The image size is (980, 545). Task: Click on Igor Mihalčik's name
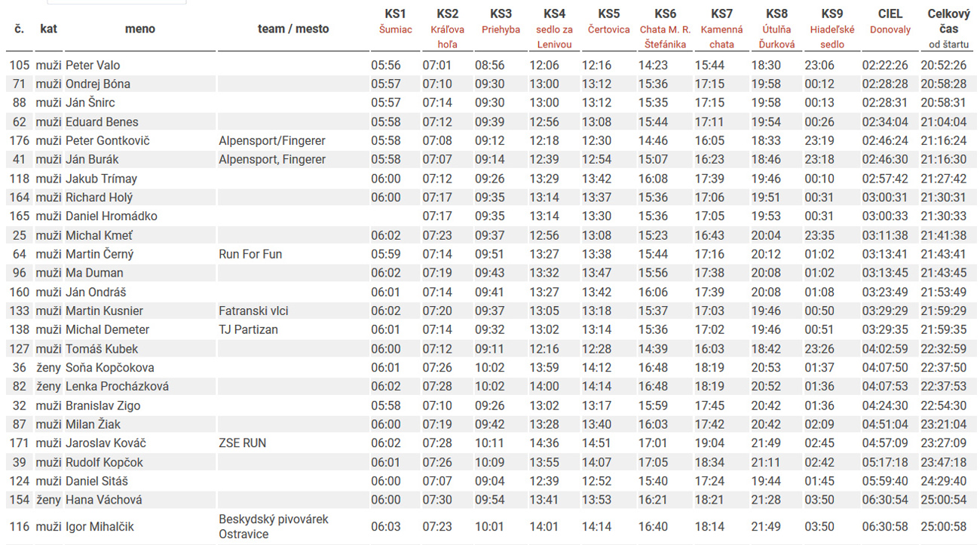pos(100,526)
